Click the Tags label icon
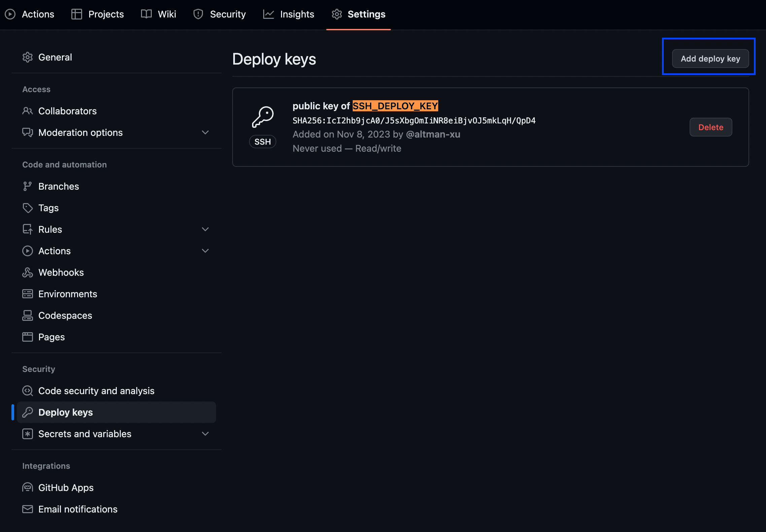 (x=28, y=208)
